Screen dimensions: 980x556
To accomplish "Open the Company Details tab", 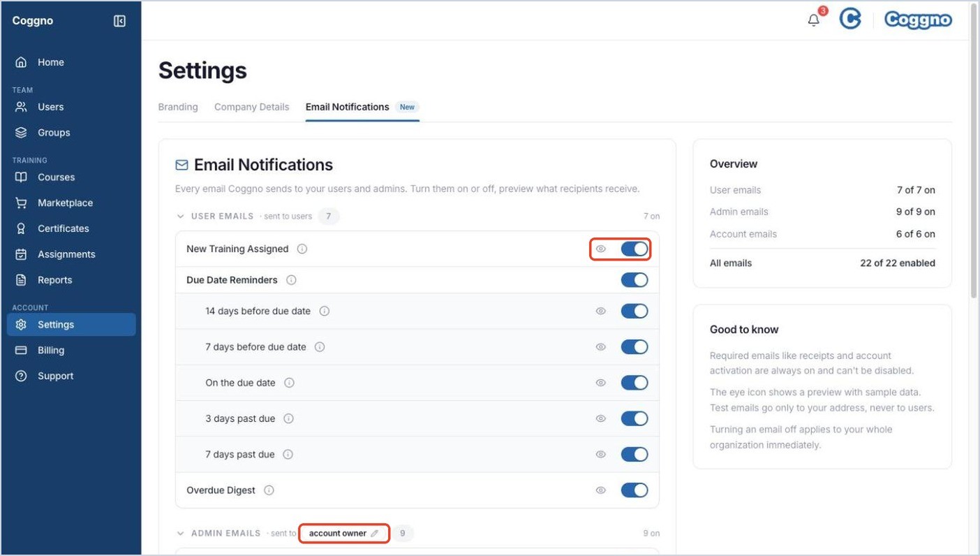I will (x=251, y=107).
